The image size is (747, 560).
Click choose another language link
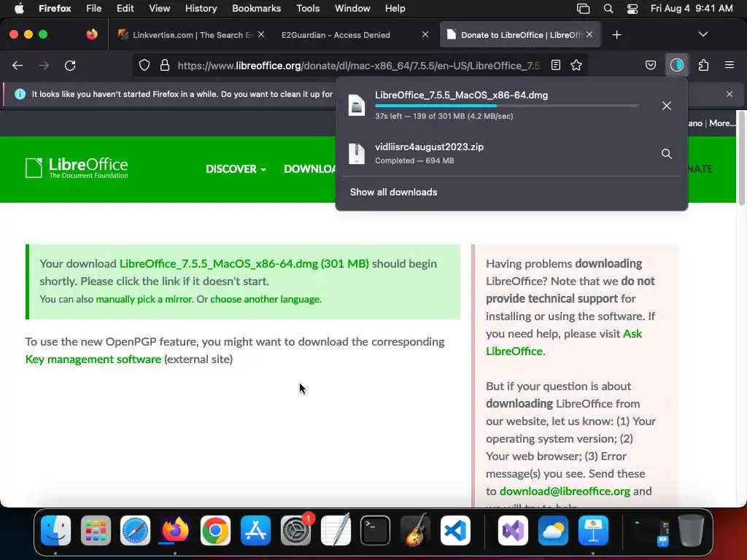(266, 299)
